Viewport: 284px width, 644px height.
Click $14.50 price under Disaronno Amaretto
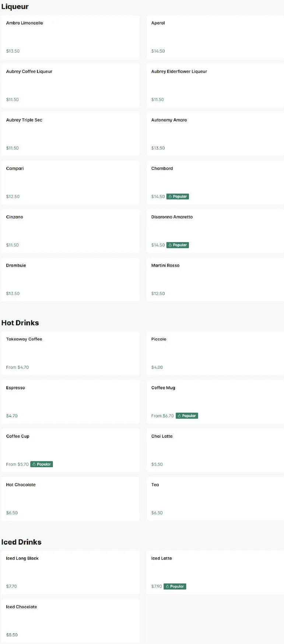[158, 245]
